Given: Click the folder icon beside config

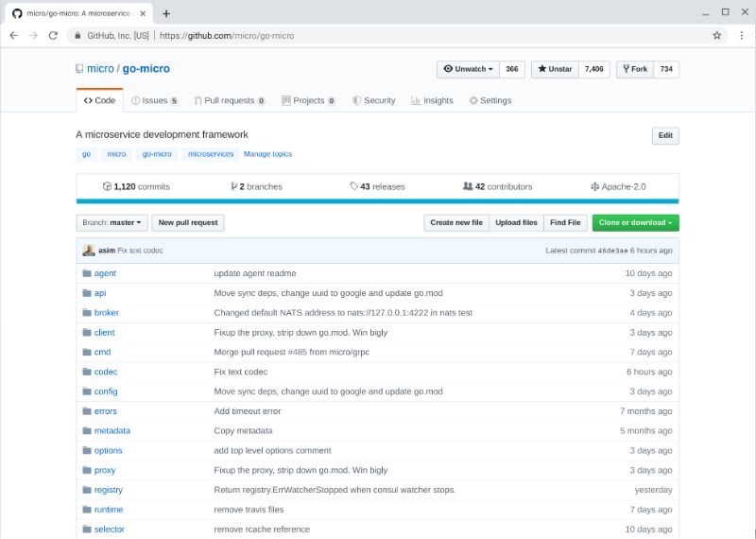Looking at the screenshot, I should pyautogui.click(x=87, y=391).
